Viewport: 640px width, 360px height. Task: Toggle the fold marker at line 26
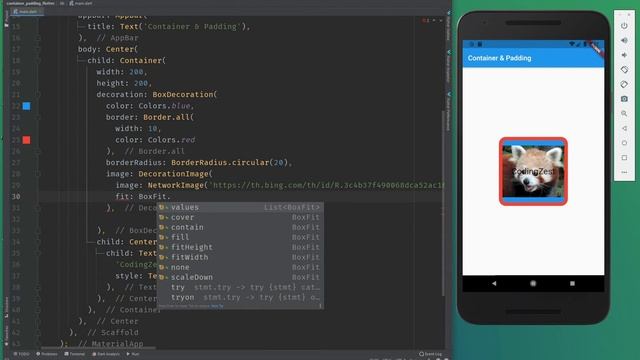coord(38,151)
